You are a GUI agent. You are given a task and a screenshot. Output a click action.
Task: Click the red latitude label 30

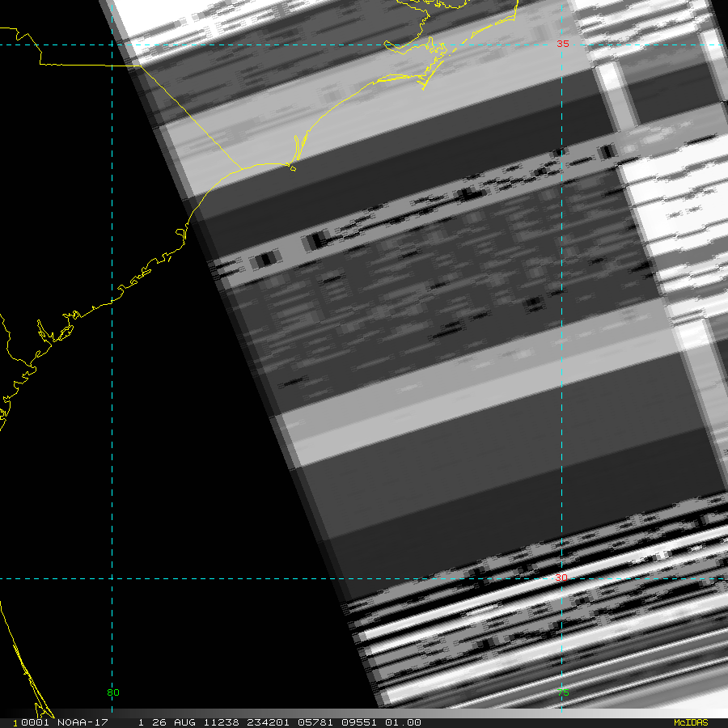pos(561,578)
